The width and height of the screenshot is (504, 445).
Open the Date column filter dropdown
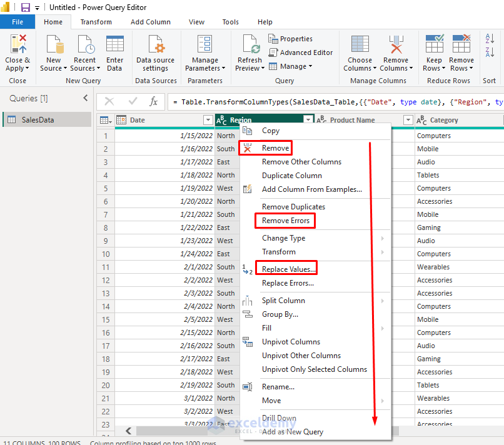(x=208, y=120)
